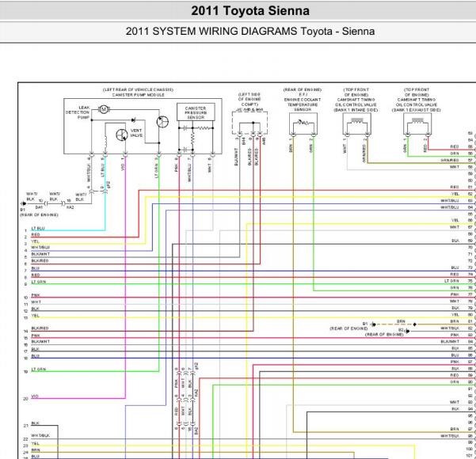Click the "LT GRN" label at wire 9
Image resolution: width=476 pixels, height=459 pixels.
point(39,282)
